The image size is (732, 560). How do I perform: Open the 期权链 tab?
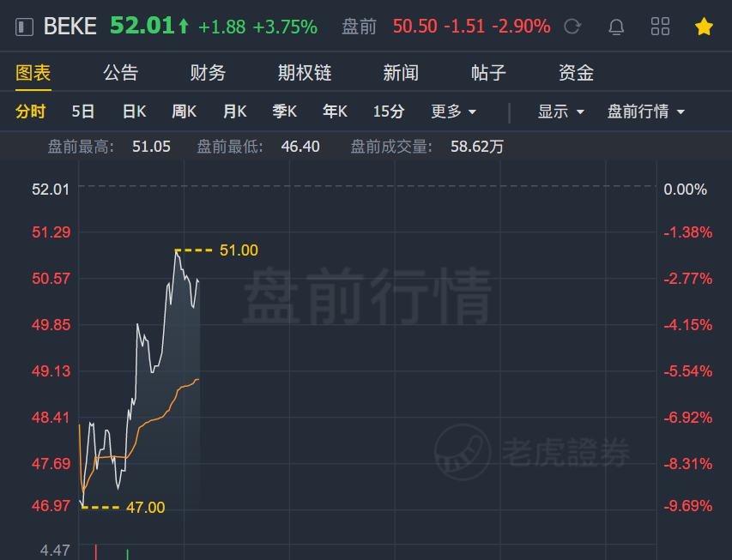coord(305,73)
